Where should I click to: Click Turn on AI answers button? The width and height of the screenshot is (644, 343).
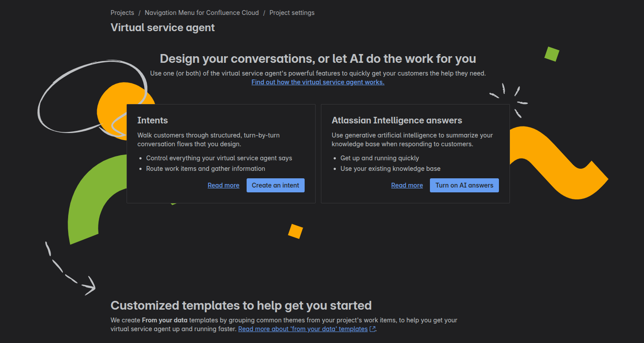click(464, 185)
